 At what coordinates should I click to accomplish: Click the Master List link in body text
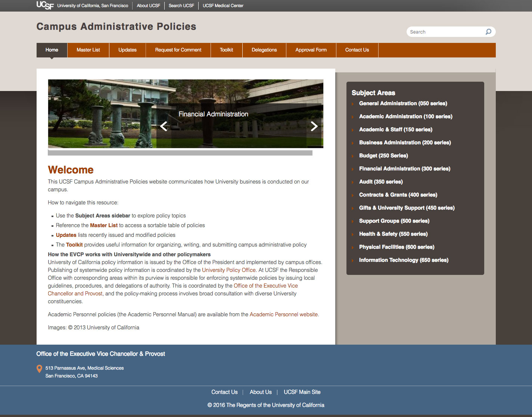point(104,225)
